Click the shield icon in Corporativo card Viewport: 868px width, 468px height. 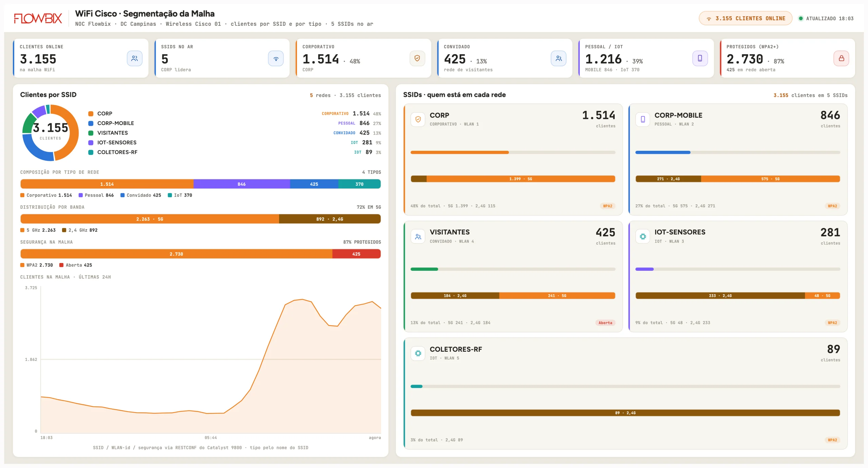(417, 58)
